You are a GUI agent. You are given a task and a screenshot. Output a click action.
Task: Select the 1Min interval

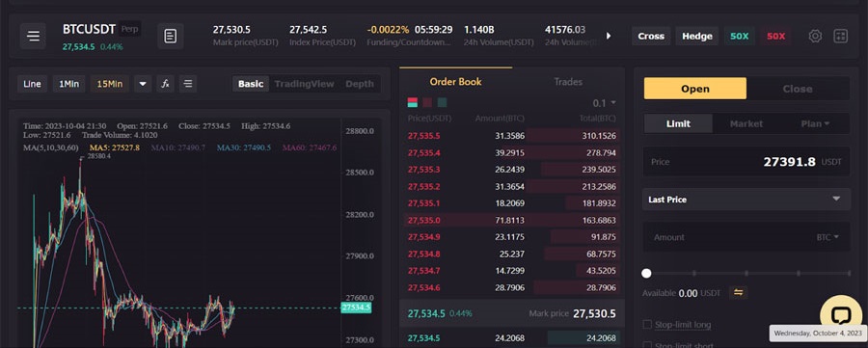69,84
